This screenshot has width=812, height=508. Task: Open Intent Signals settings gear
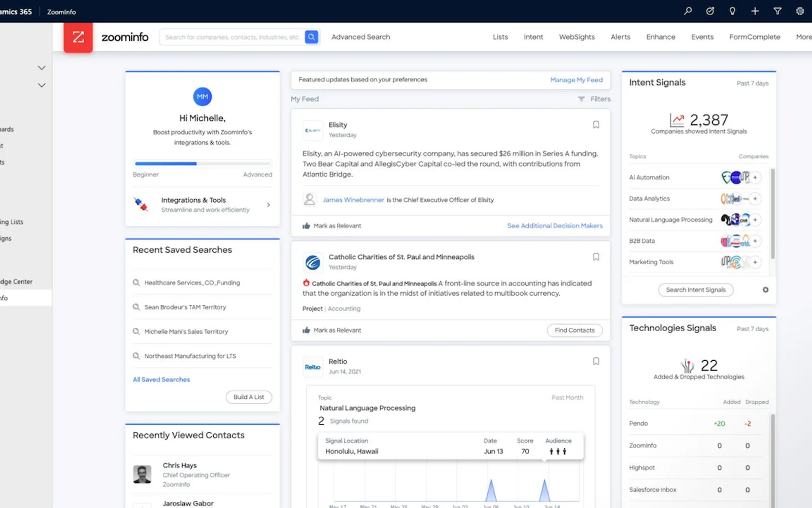[765, 290]
